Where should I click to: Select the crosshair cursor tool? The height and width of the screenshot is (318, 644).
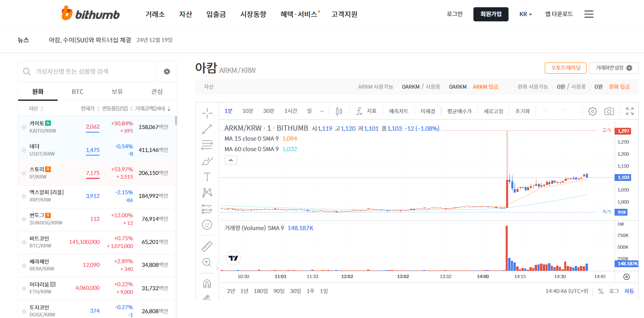(207, 113)
